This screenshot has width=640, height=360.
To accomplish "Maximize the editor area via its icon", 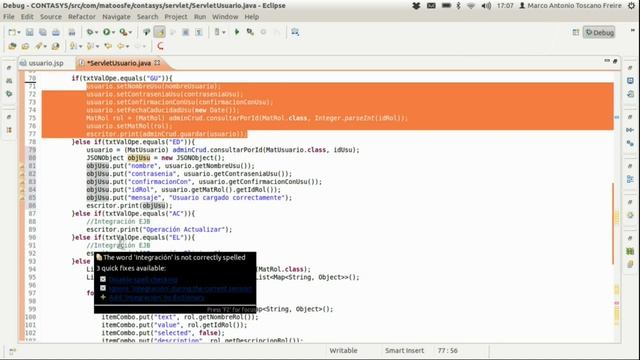I will click(615, 61).
